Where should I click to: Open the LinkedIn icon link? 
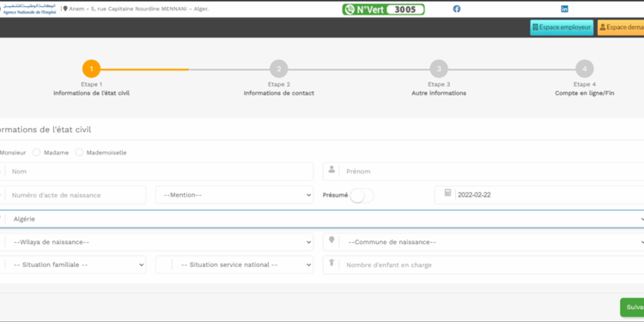(x=565, y=9)
